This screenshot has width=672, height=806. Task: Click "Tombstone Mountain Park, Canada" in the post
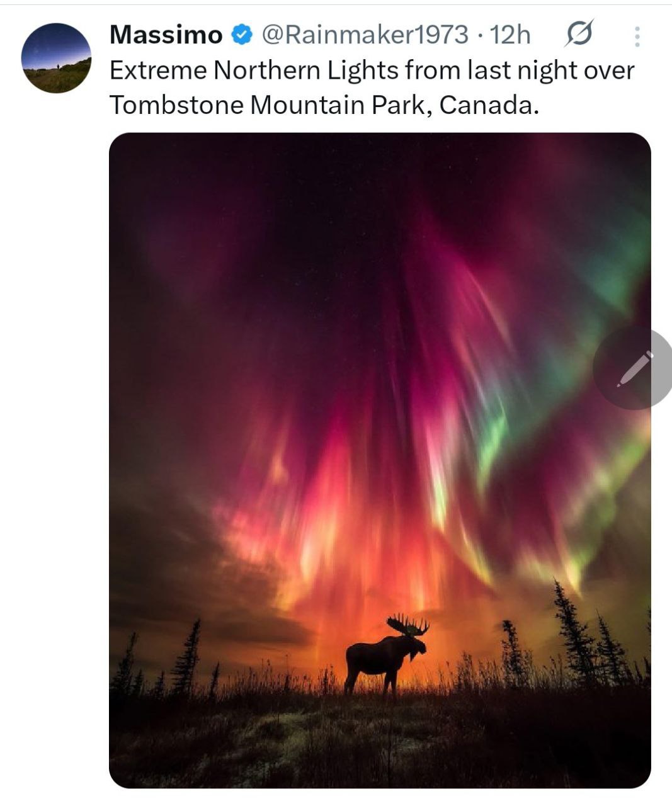click(324, 105)
